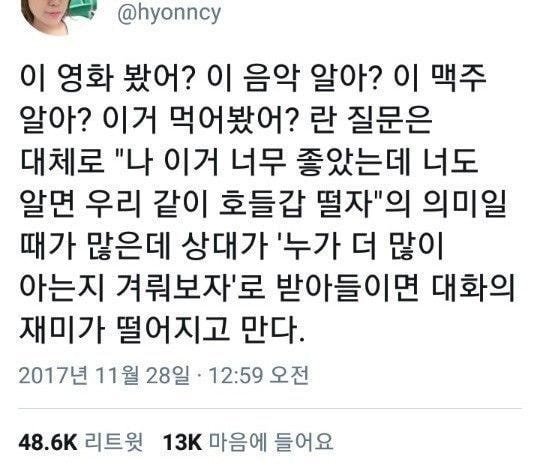Select the phrase '호들갑 떨자'
Image resolution: width=540 pixels, height=473 pixels.
(297, 203)
